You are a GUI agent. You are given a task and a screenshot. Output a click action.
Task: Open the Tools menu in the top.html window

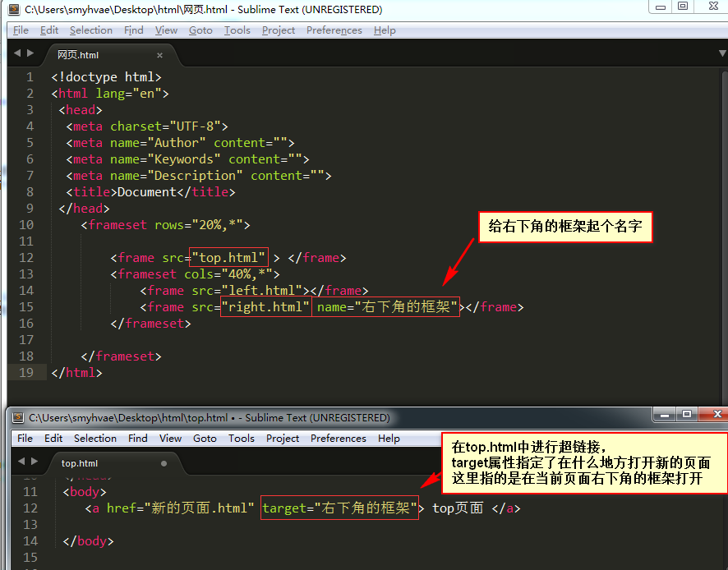click(241, 439)
